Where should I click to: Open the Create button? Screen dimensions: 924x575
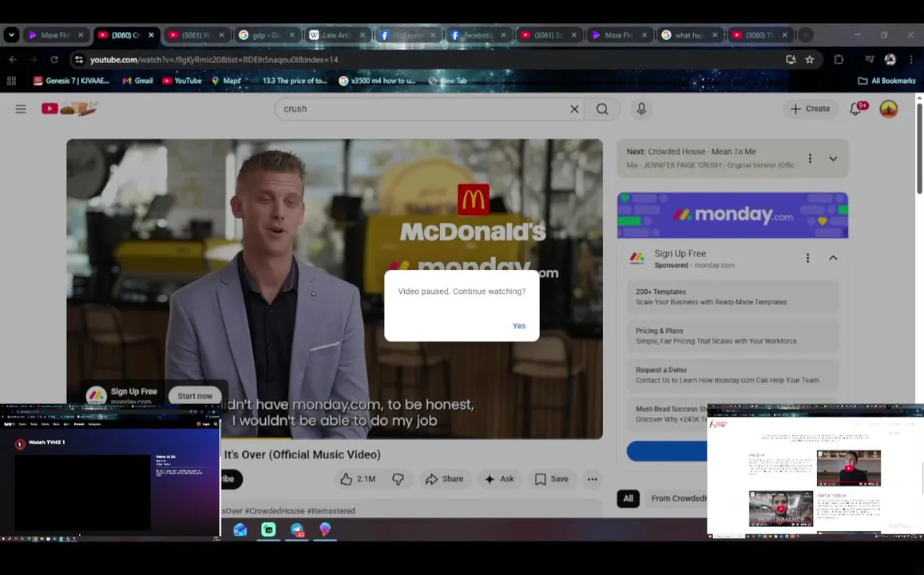point(811,109)
